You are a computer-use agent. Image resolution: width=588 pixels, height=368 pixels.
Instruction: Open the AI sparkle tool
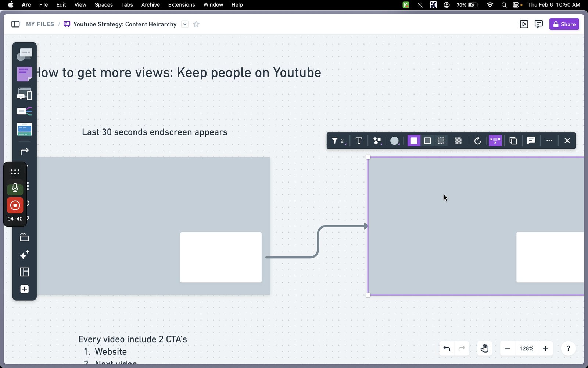pos(24,255)
